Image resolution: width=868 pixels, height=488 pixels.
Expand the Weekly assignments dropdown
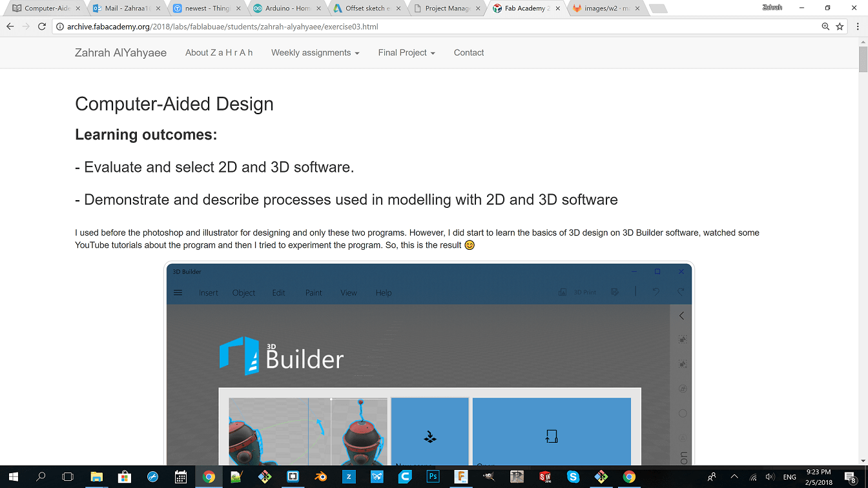click(315, 53)
